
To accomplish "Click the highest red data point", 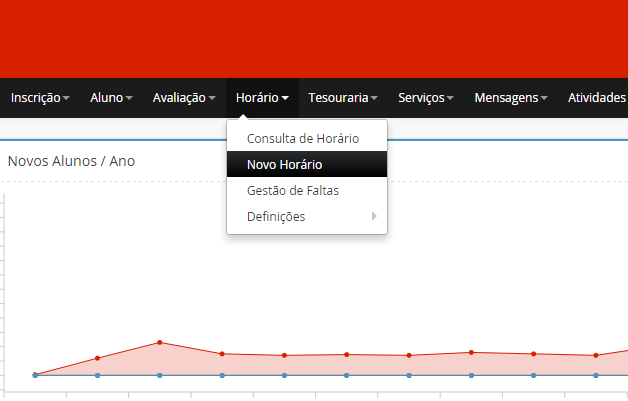I will (x=160, y=343).
